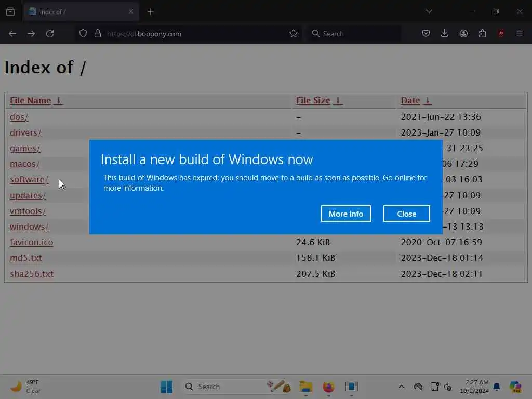Open the windows/ directory link
Image resolution: width=532 pixels, height=399 pixels.
(x=30, y=227)
